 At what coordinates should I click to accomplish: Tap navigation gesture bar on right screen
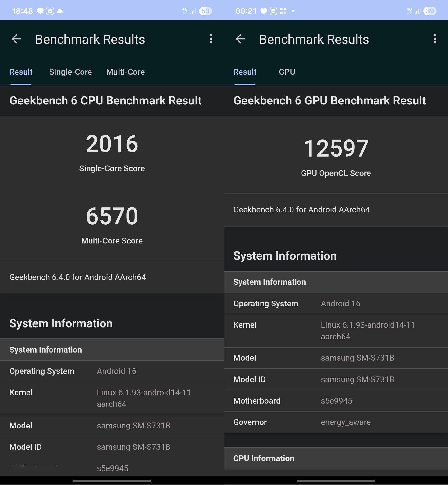point(336,481)
